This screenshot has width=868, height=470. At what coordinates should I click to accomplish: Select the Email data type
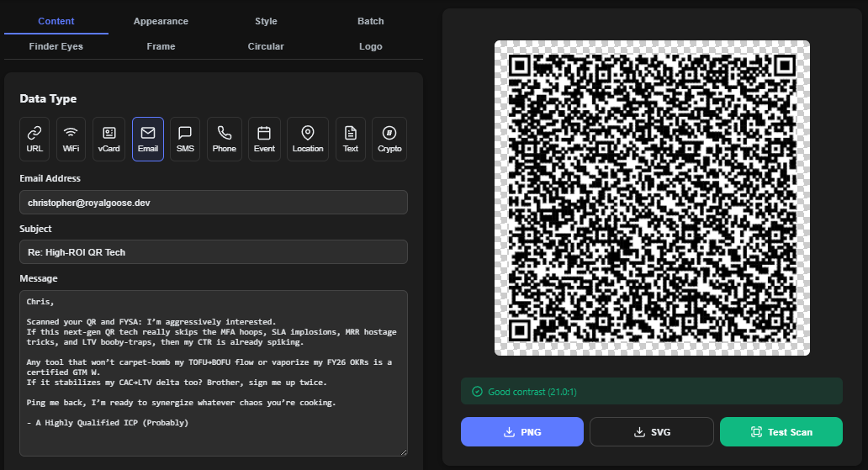coord(148,139)
